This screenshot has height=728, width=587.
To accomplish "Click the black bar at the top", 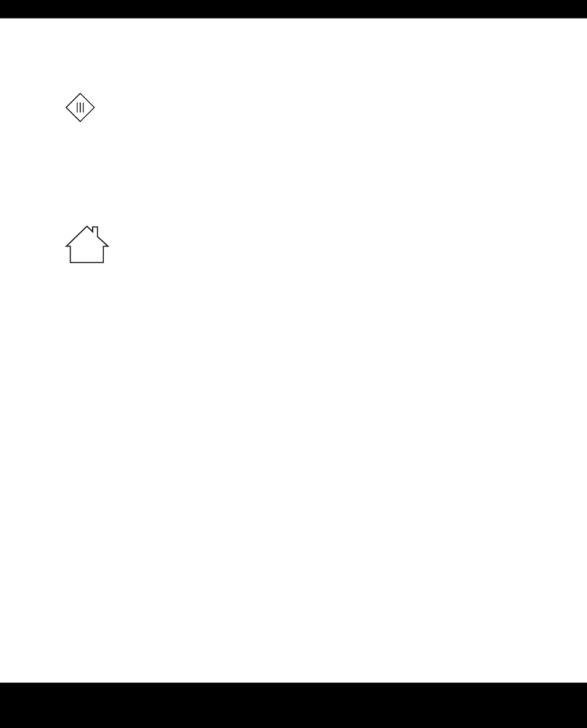I will [x=293, y=9].
